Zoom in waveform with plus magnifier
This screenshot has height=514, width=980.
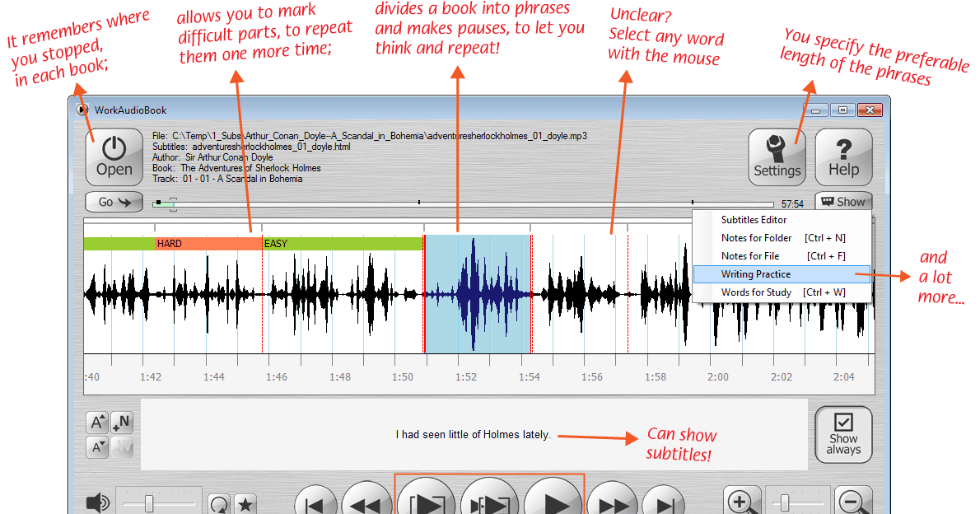click(x=742, y=502)
